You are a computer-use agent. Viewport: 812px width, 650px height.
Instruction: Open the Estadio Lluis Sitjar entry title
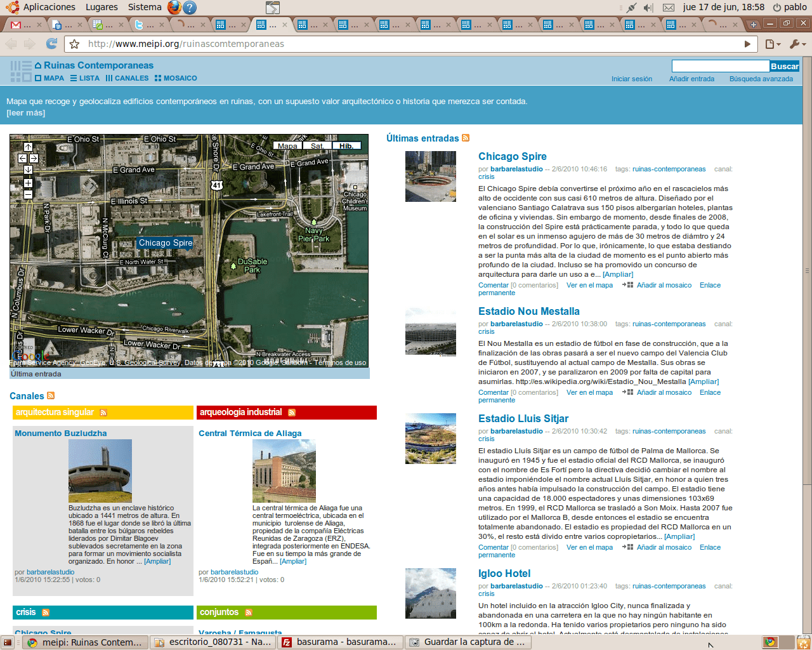pos(523,418)
